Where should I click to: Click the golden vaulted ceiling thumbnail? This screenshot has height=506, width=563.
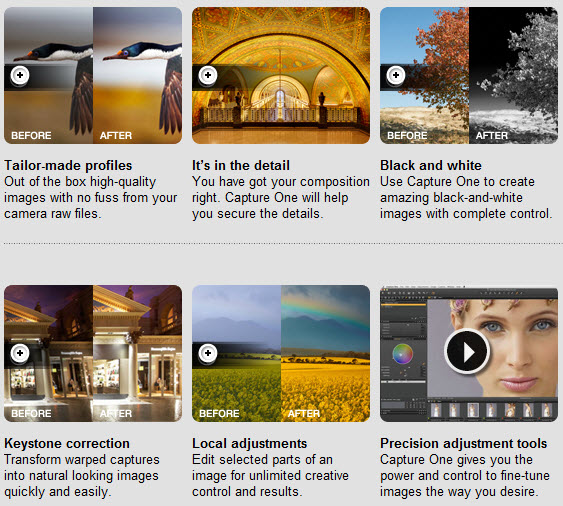click(281, 75)
